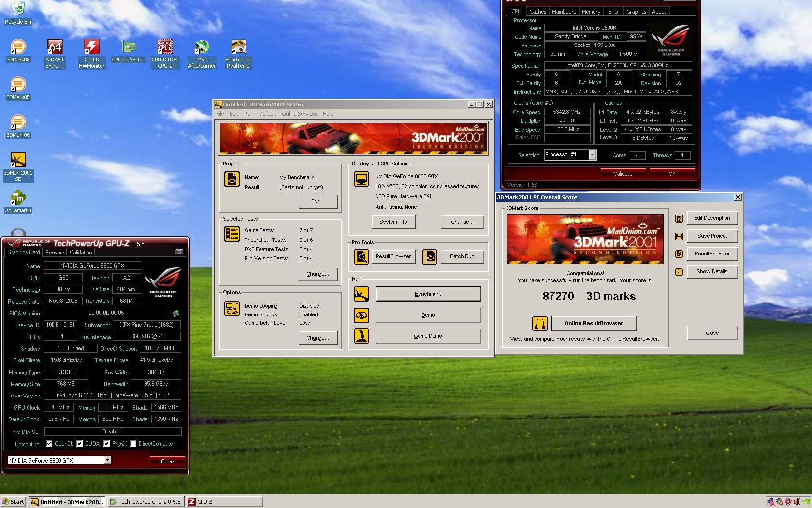The height and width of the screenshot is (508, 812).
Task: Open the File menu in 3DMark2001
Action: point(220,114)
